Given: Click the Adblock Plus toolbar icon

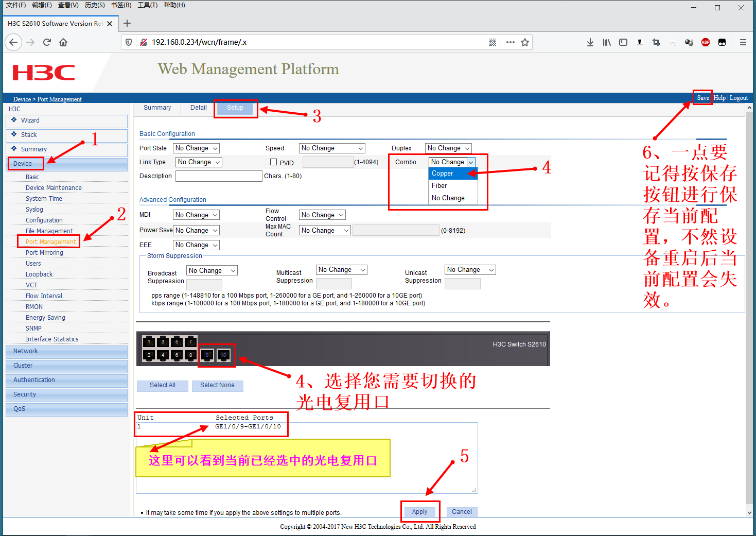Looking at the screenshot, I should tap(705, 42).
